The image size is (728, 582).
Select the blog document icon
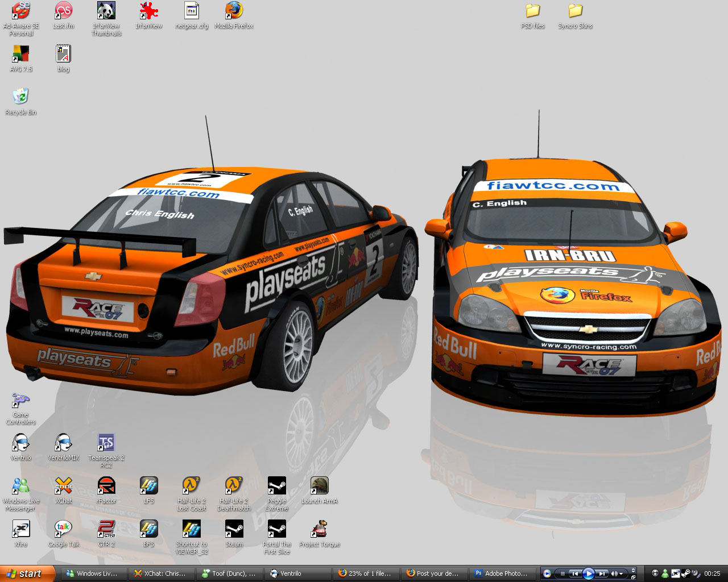pos(63,59)
